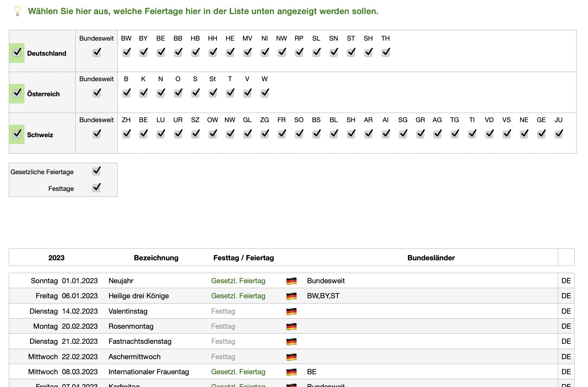Deselect the BY state checkbox for Germany
Viewport: 588px width, 387px height.
(143, 53)
